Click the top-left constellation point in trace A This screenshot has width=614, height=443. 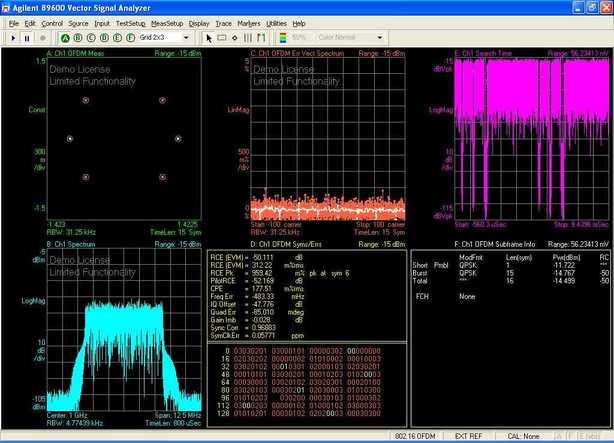pos(85,100)
